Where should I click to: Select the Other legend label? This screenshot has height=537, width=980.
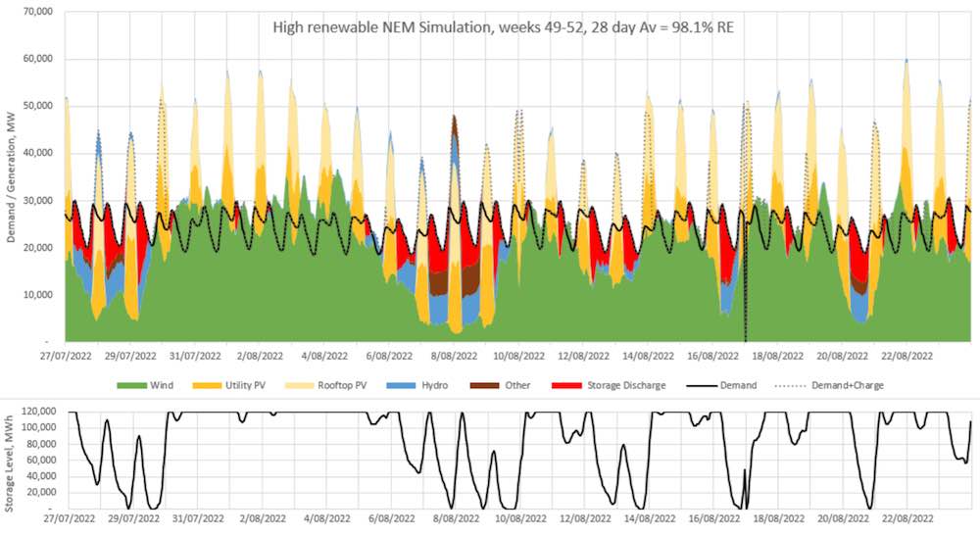[517, 386]
